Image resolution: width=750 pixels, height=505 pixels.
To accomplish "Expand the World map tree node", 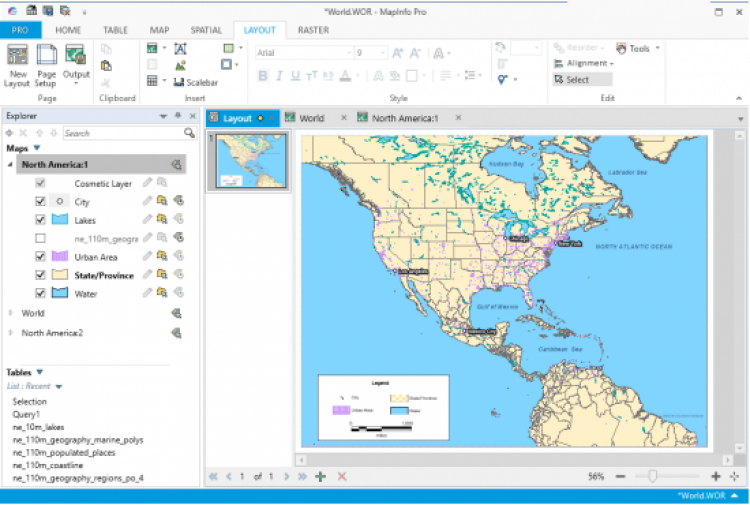I will 11,313.
